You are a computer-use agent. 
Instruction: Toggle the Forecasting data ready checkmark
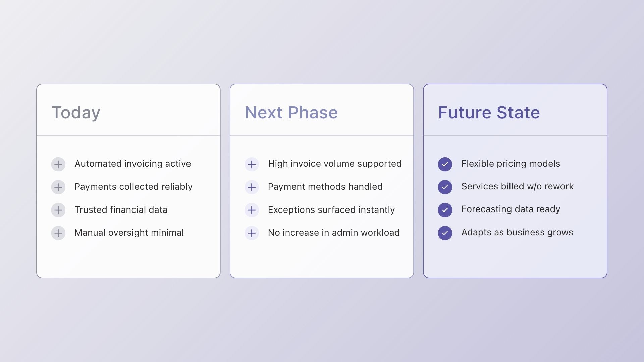click(445, 210)
